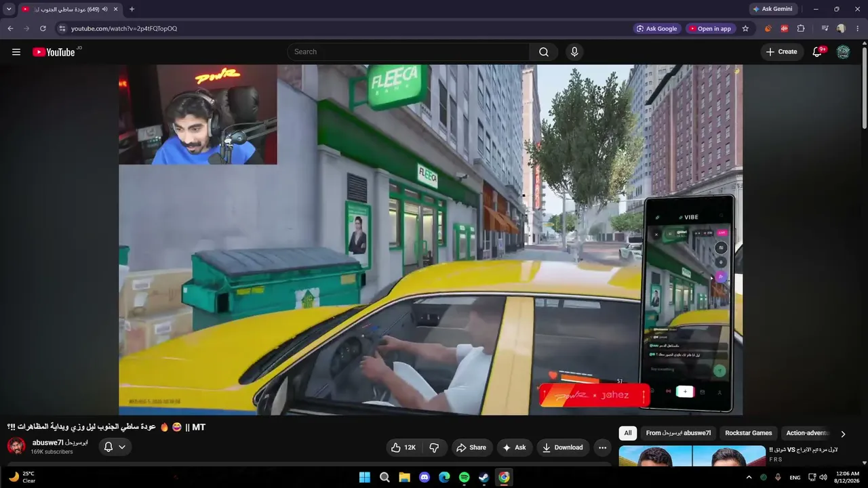Open Microsoft Edge from the taskbar

pyautogui.click(x=444, y=477)
